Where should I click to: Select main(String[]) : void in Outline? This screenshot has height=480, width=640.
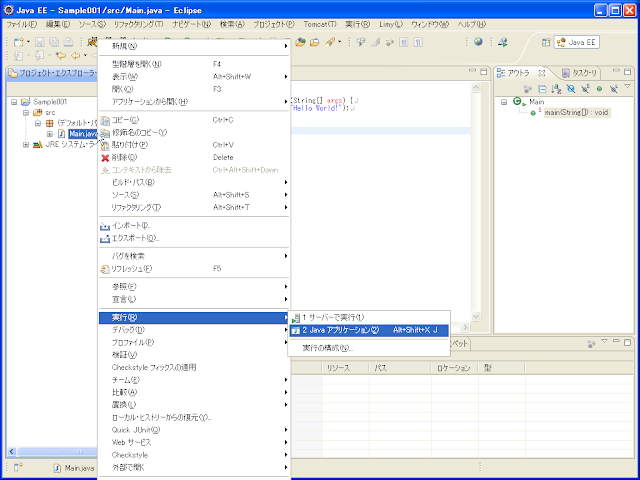click(x=577, y=113)
